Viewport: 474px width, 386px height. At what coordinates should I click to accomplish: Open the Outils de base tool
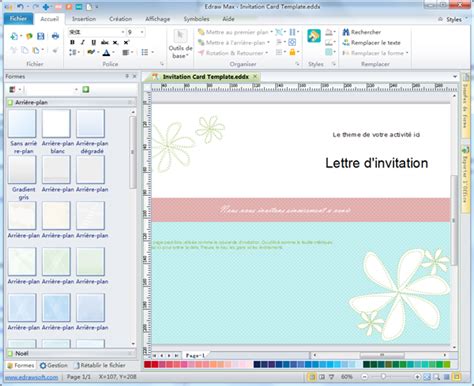pyautogui.click(x=180, y=44)
